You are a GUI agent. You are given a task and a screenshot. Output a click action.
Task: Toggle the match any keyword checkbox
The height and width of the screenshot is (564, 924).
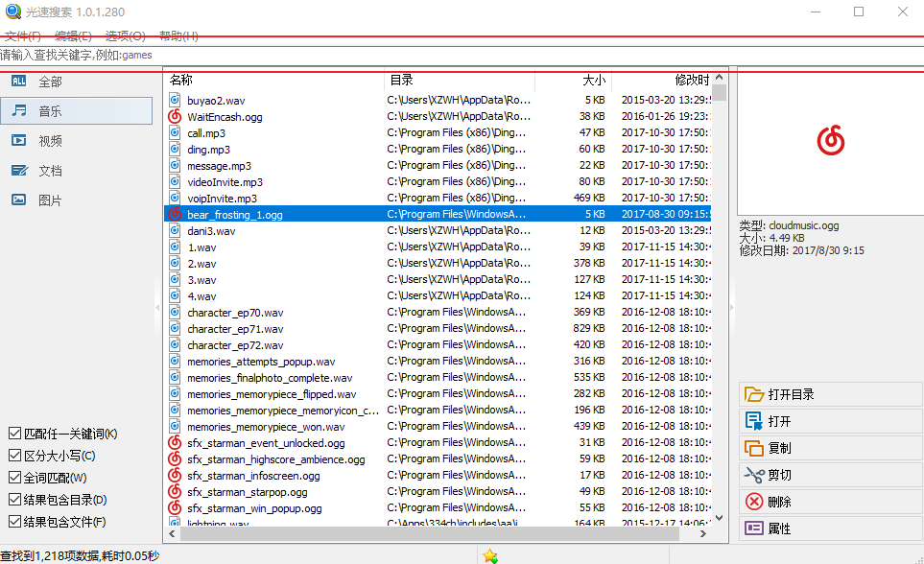point(14,434)
